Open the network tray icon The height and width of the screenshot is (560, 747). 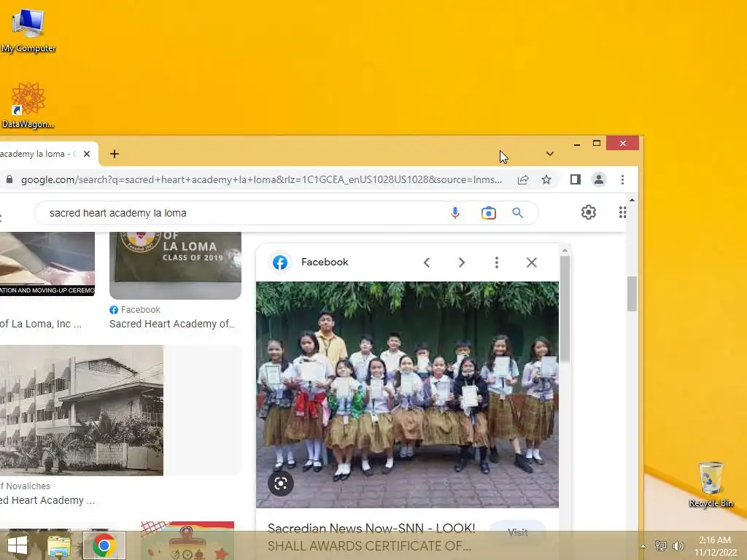[x=661, y=546]
